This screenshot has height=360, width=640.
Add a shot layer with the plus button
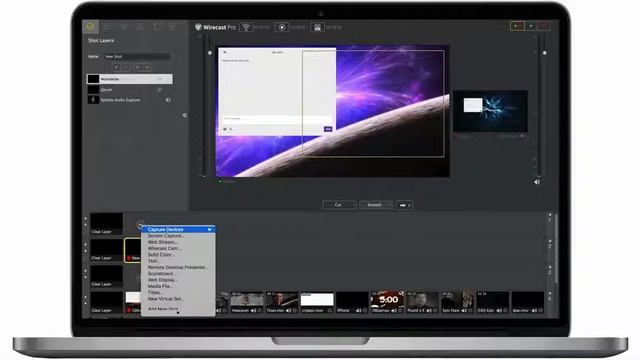(x=117, y=67)
